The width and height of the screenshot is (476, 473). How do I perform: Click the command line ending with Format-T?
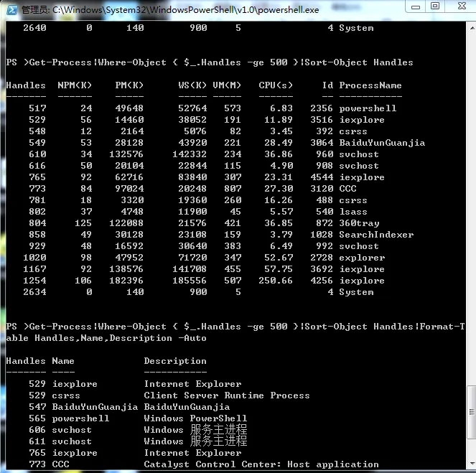pyautogui.click(x=235, y=327)
